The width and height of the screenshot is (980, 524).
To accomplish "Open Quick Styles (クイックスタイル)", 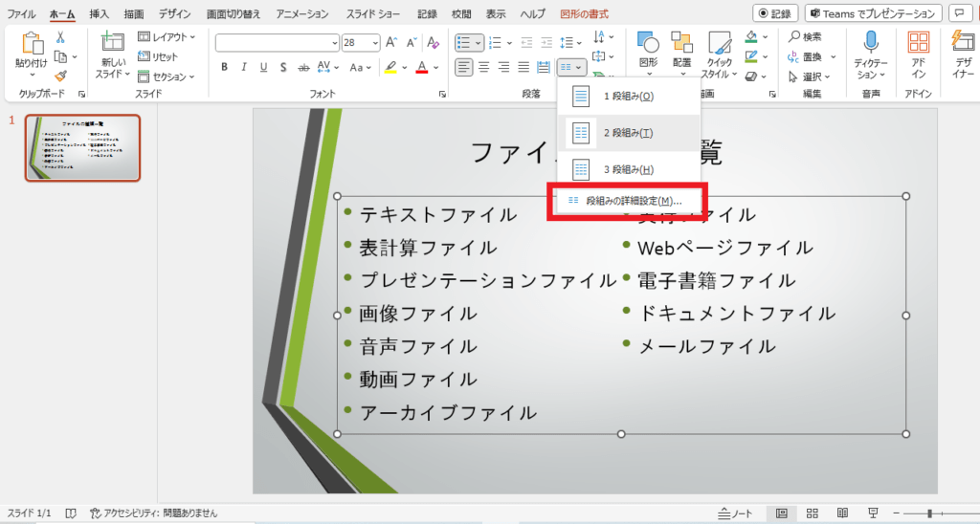I will click(720, 55).
